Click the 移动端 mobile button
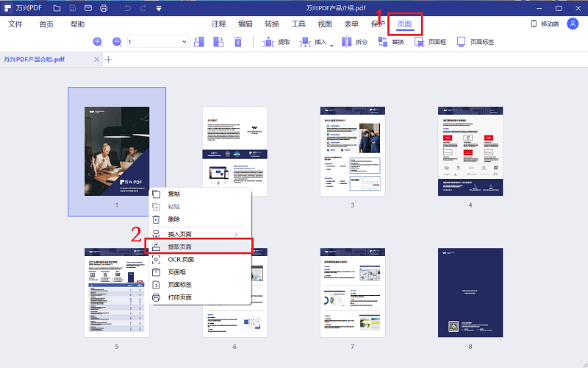This screenshot has width=588, height=368. [544, 24]
